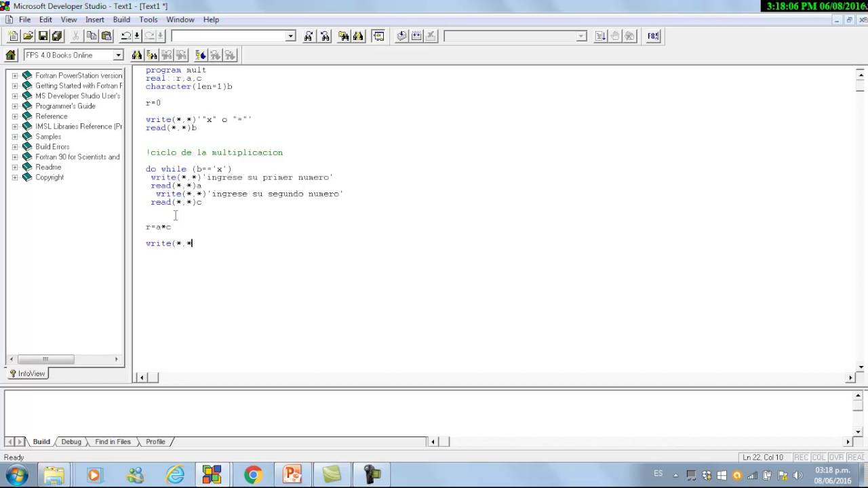The image size is (868, 488).
Task: Click the Find binoculars icon in main toolbar
Action: (x=358, y=36)
